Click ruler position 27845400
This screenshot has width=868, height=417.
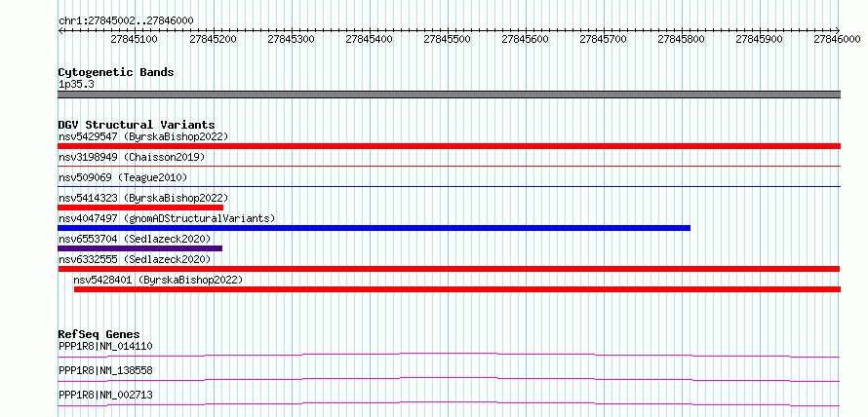(369, 40)
